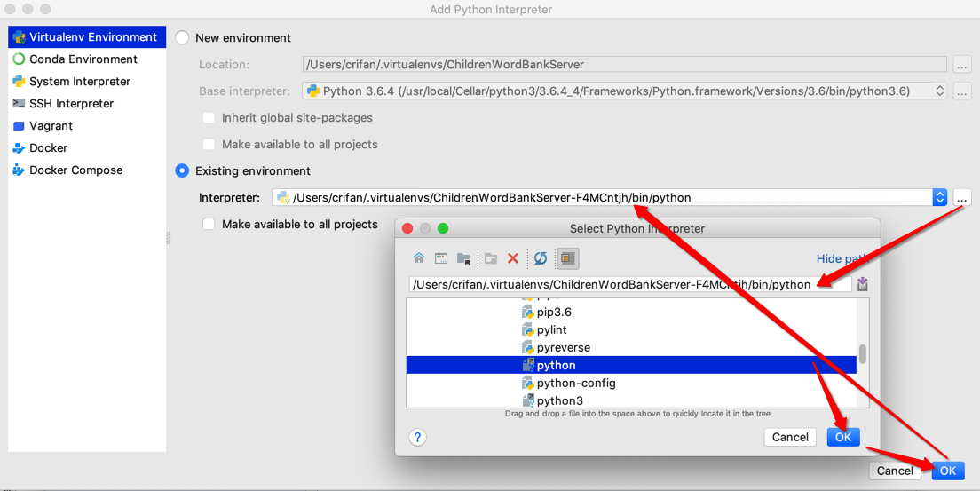Toggle Make available to all projects under Existing environment
Image resolution: width=980 pixels, height=491 pixels.
[209, 224]
